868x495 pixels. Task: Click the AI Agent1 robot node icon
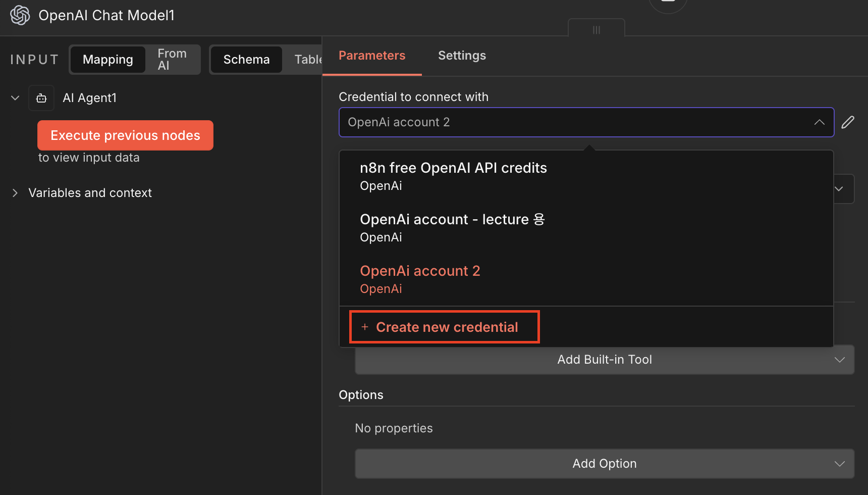click(x=41, y=98)
